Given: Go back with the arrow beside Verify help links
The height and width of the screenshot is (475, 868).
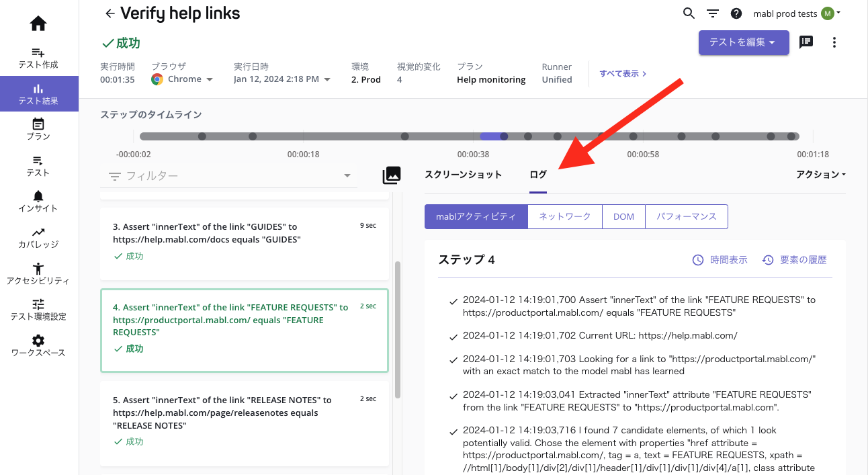Looking at the screenshot, I should point(110,13).
